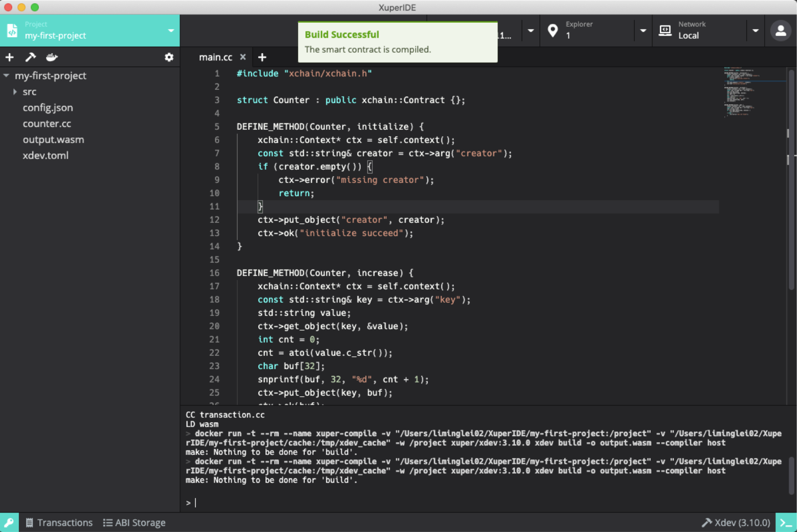Switch to the main.cc tab
This screenshot has height=532, width=798.
coord(216,57)
